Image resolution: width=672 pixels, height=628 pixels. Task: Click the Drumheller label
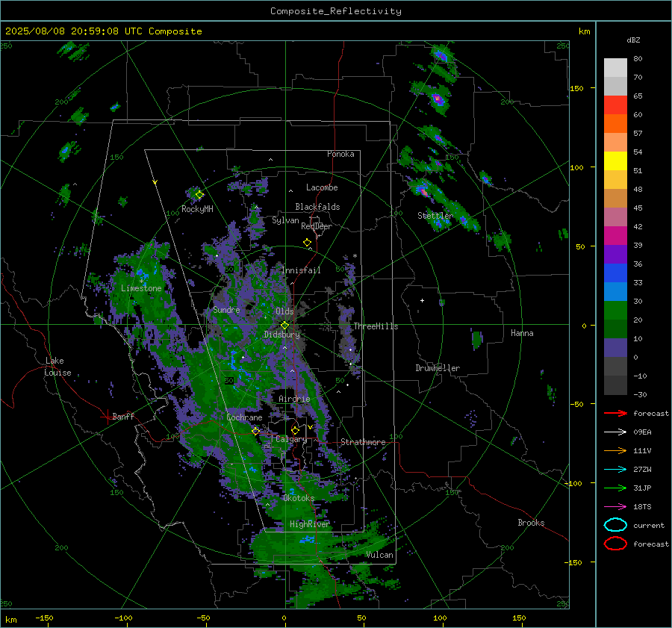[x=438, y=368]
